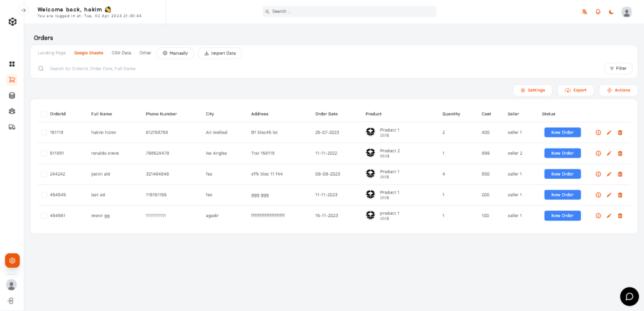Edit order 511881 with pencil icon
Viewport: 644px width, 311px height.
[x=609, y=153]
